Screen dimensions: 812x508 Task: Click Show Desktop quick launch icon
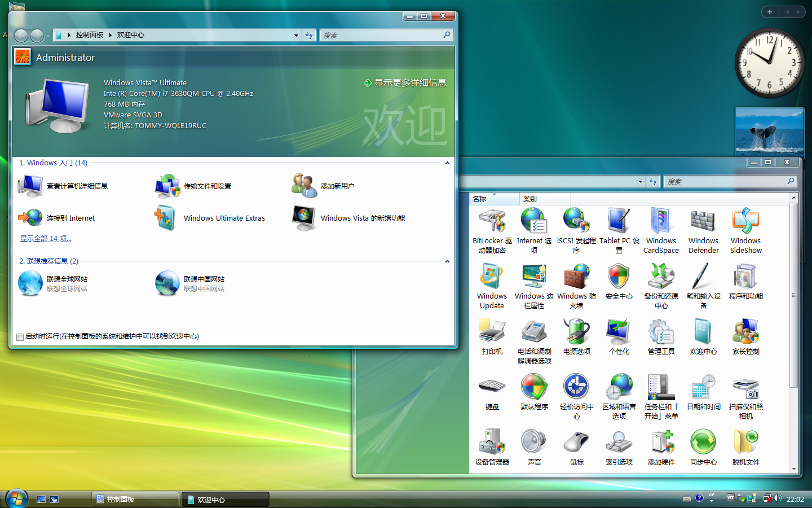coord(41,500)
